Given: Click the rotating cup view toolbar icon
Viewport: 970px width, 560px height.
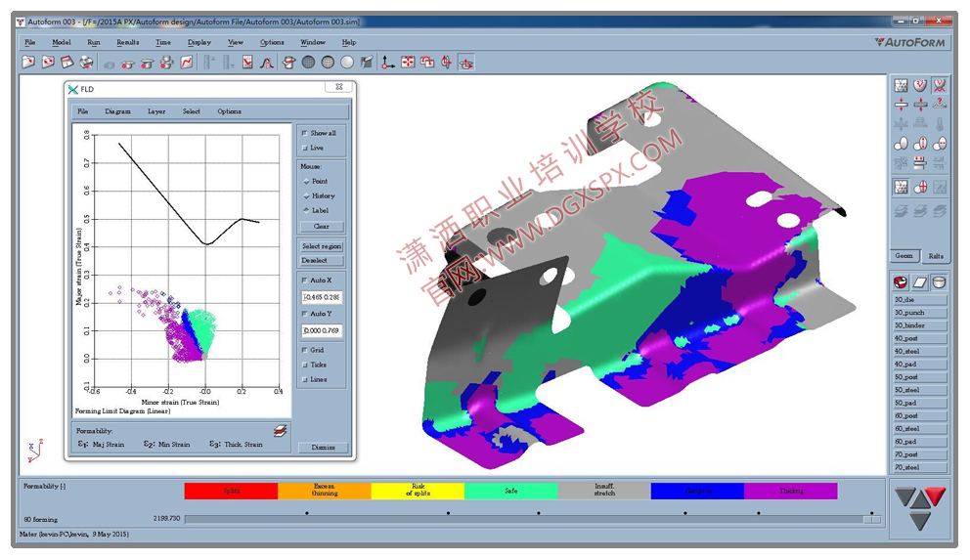Looking at the screenshot, I should pyautogui.click(x=288, y=63).
